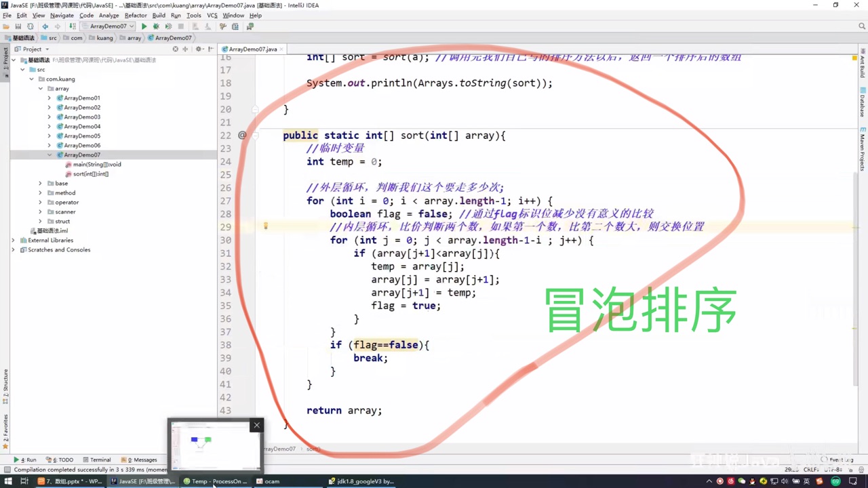Screen dimensions: 868x488
Task: Switch to the WPS pptx taskbar item
Action: pyautogui.click(x=70, y=481)
